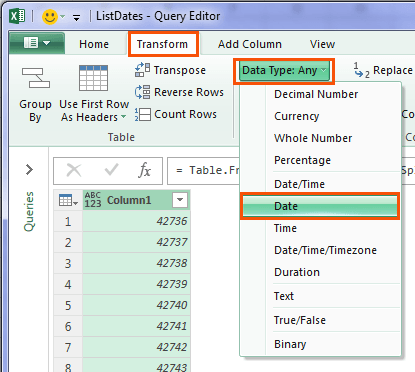
Task: Choose Text data type
Action: [x=284, y=296]
